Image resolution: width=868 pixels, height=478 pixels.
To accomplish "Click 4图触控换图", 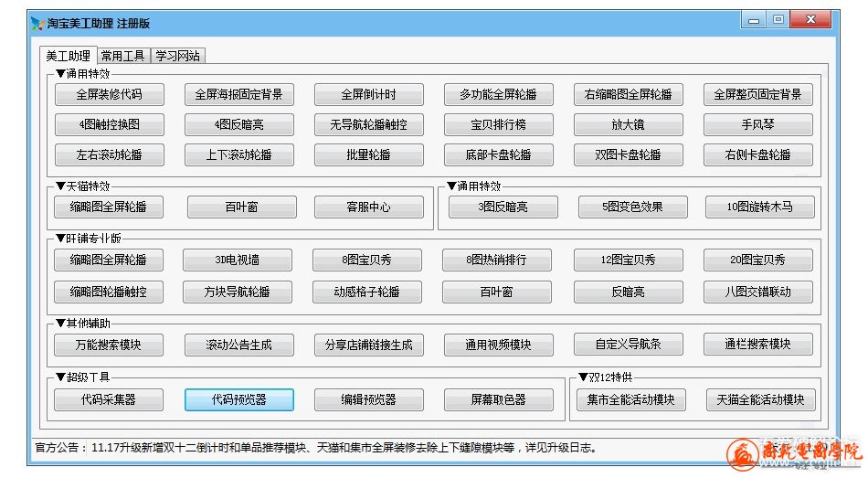I will point(109,124).
